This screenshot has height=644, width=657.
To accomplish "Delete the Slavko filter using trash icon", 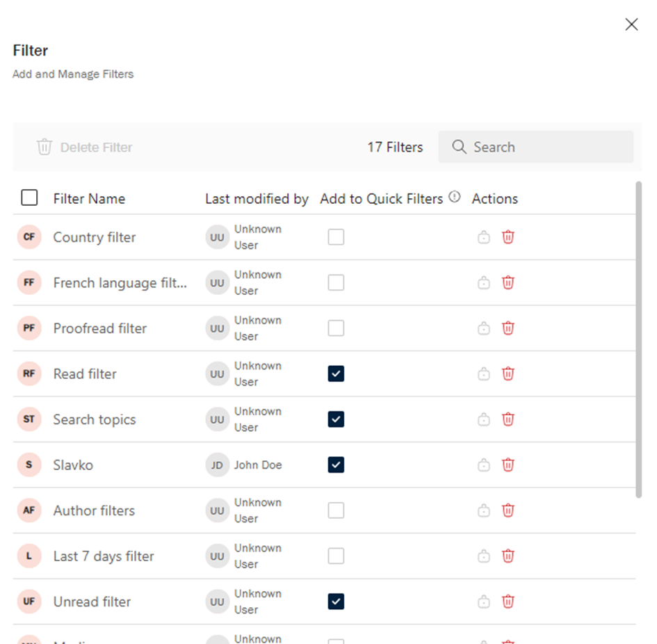I will pos(508,465).
